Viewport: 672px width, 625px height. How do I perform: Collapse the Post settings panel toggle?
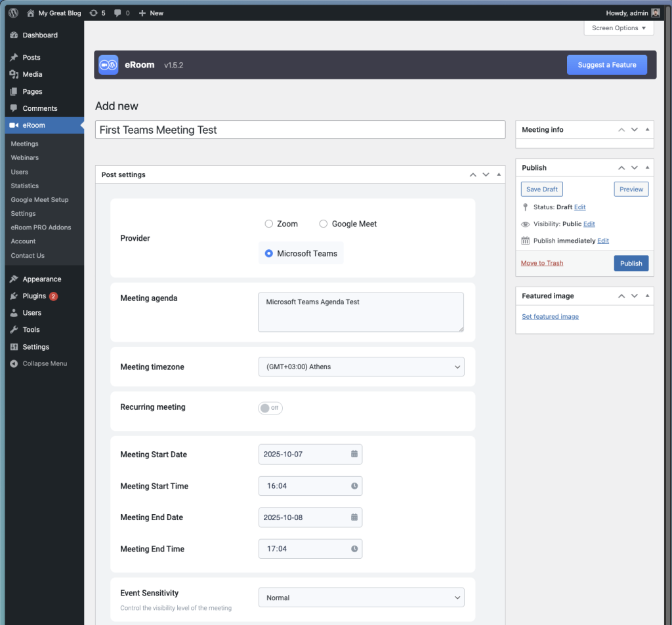(499, 174)
